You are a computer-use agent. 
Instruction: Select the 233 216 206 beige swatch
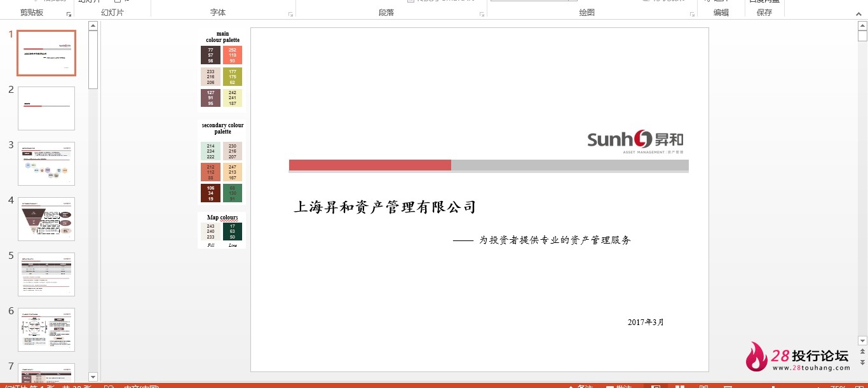[210, 76]
